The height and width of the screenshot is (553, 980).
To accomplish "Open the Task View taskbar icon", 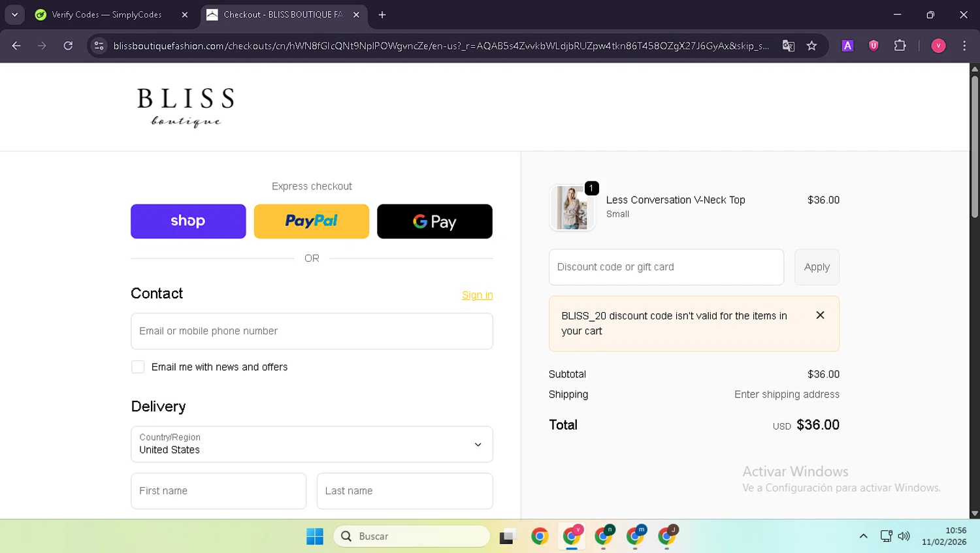I will (x=508, y=536).
